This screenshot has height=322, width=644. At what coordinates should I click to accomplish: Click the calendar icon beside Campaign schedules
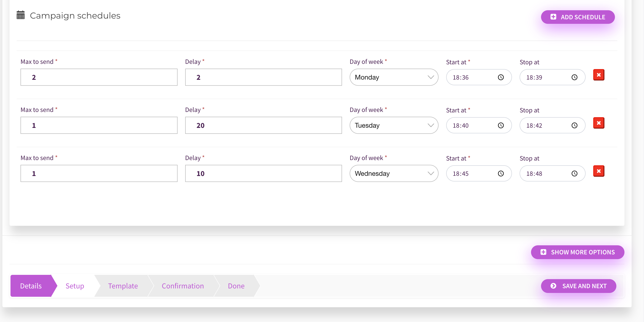[x=20, y=15]
